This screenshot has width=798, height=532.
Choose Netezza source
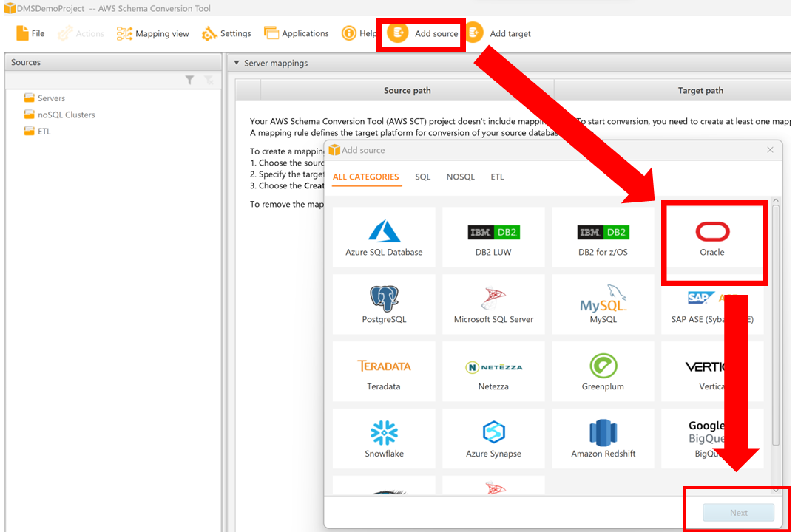(x=493, y=371)
